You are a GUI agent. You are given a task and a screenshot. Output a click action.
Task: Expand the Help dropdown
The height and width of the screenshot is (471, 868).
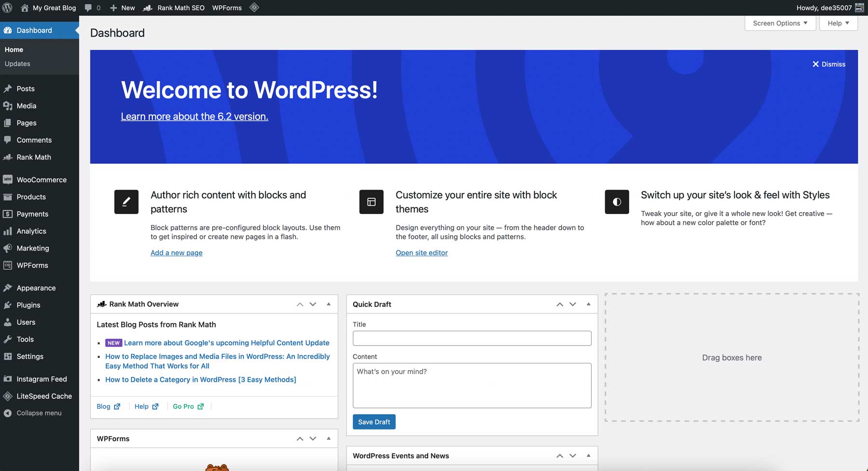tap(838, 23)
